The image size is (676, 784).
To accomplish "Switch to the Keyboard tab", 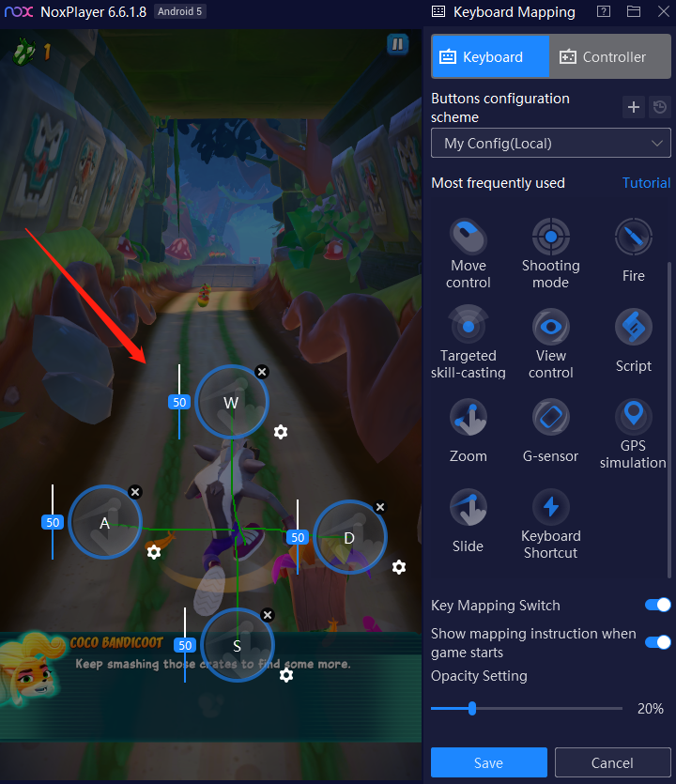I will [x=490, y=56].
